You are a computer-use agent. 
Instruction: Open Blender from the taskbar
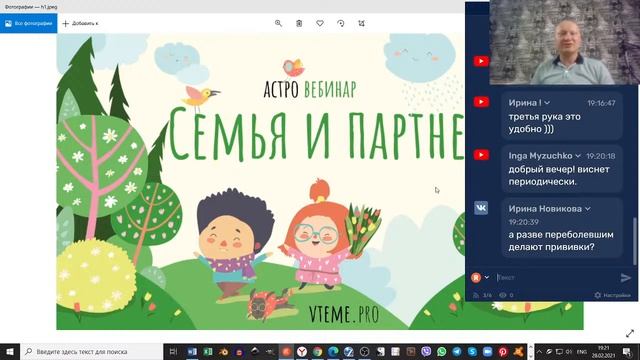[223, 351]
